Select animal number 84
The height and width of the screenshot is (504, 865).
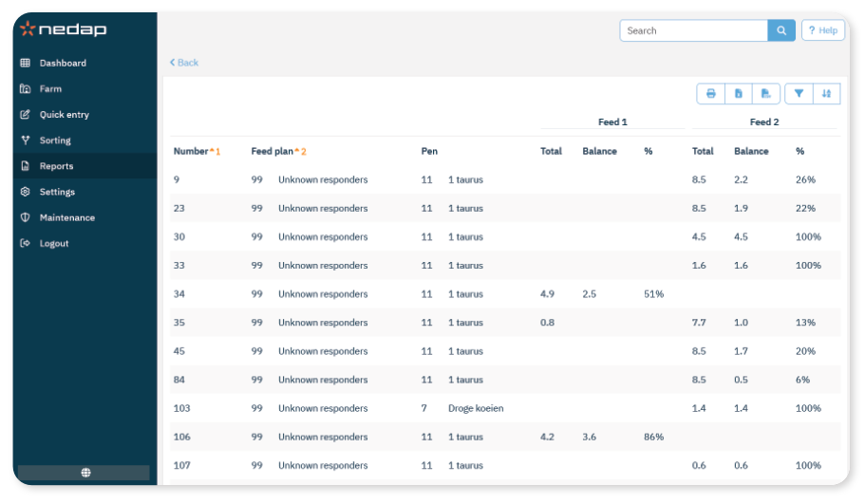coord(179,380)
